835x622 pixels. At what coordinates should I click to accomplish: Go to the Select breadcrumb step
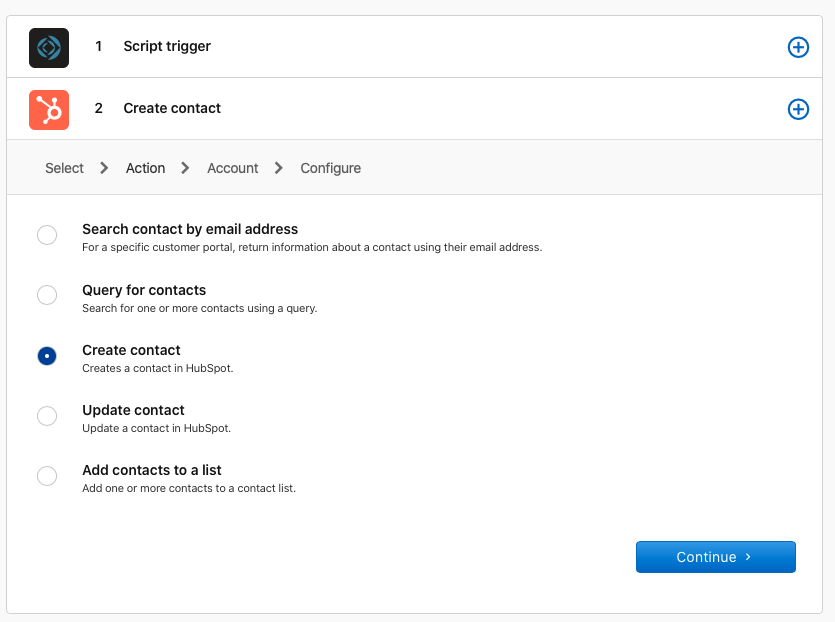click(64, 168)
